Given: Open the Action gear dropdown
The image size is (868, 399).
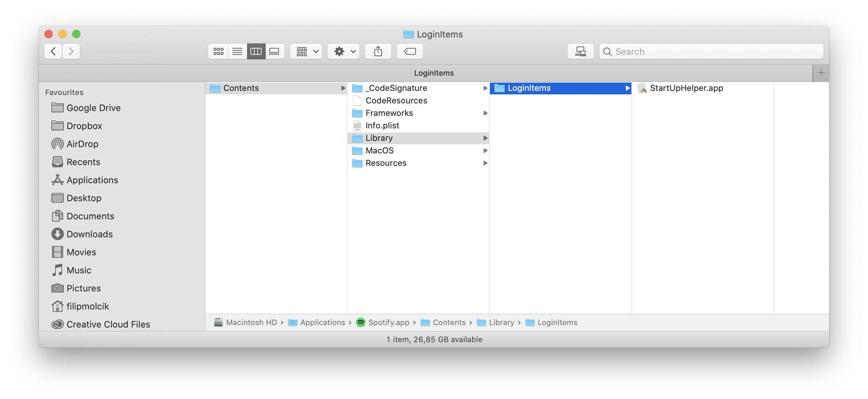Looking at the screenshot, I should pos(344,51).
